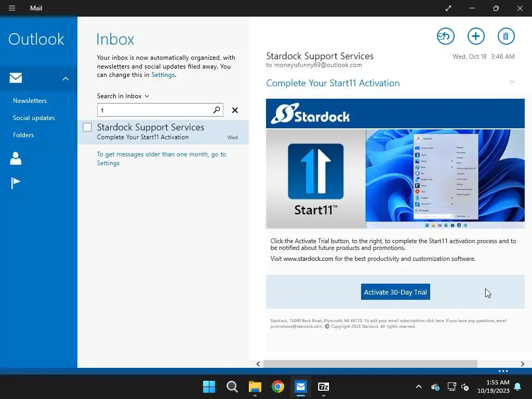The width and height of the screenshot is (532, 399).
Task: Click Activate 30-Day Trial button
Action: coord(395,292)
